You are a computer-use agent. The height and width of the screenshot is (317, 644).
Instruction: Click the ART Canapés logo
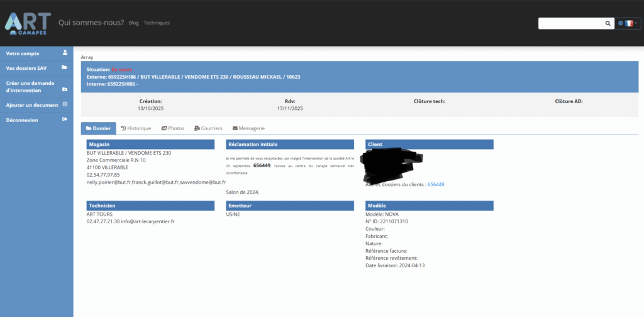click(26, 23)
